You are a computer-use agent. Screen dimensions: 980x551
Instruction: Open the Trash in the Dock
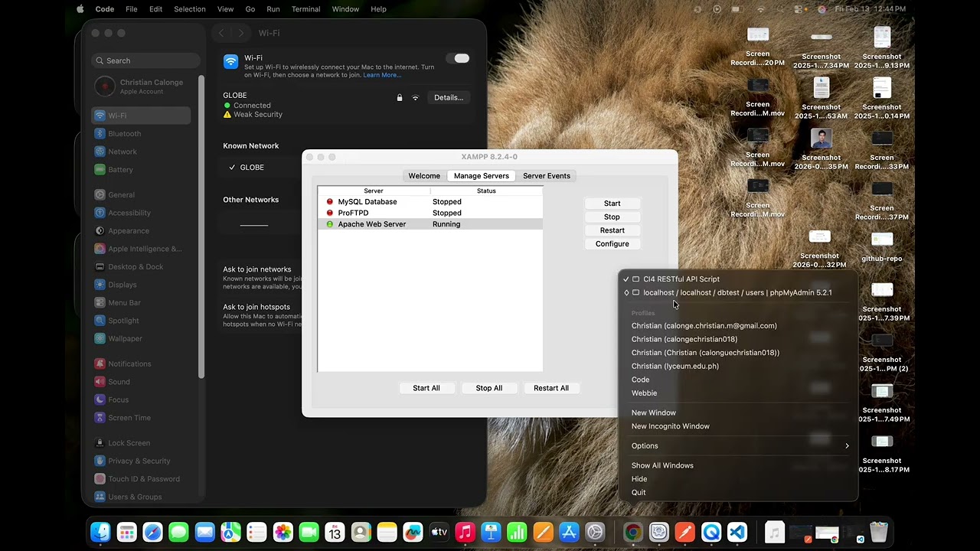coord(879,532)
